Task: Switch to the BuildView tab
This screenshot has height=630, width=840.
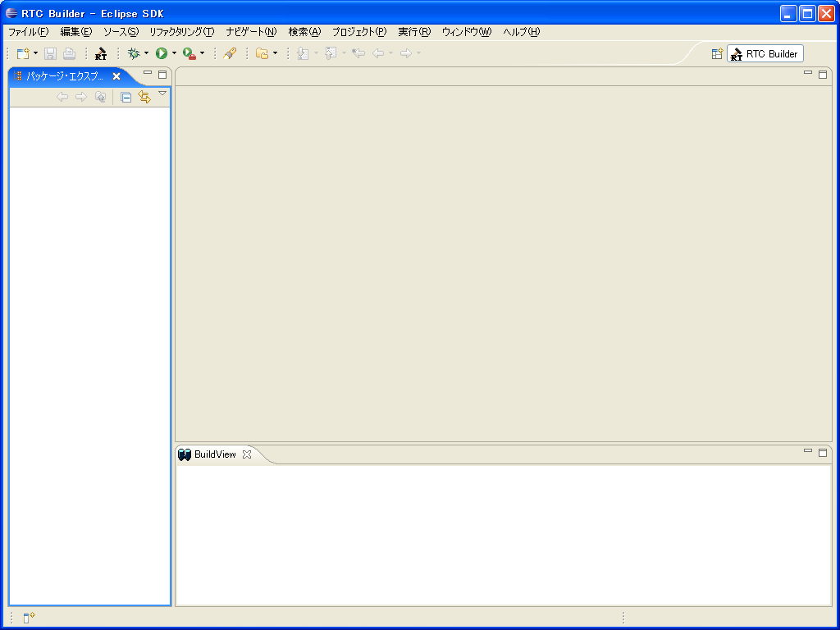Action: (x=215, y=454)
